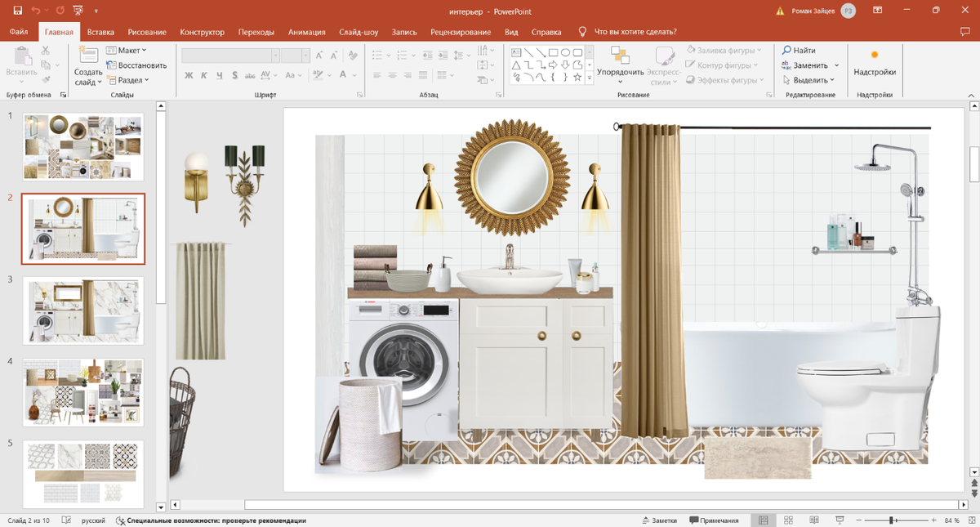980x527 pixels.
Task: Open the Макет layout dropdown
Action: click(x=127, y=51)
